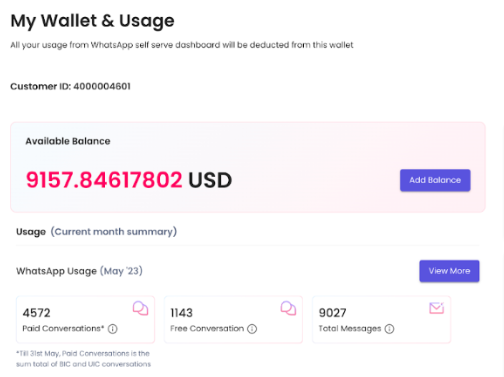Click the Available Balance label
504x377 pixels.
(68, 141)
